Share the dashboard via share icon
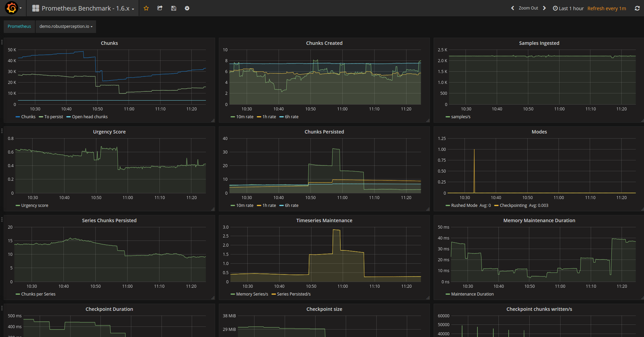Viewport: 644px width, 337px height. tap(160, 8)
